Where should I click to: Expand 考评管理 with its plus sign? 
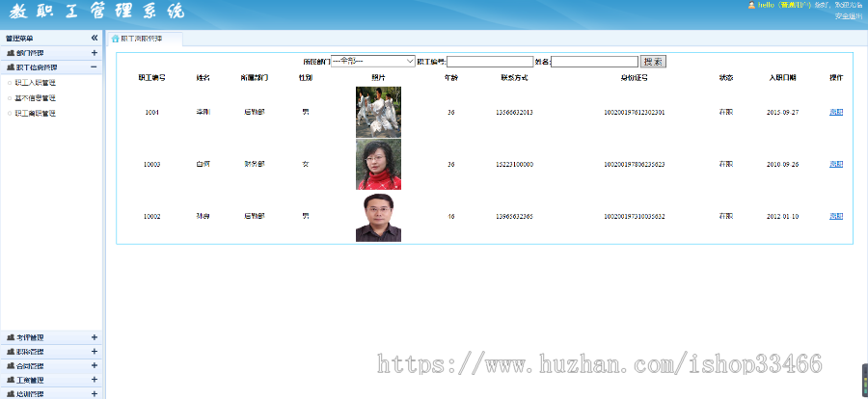(x=95, y=337)
